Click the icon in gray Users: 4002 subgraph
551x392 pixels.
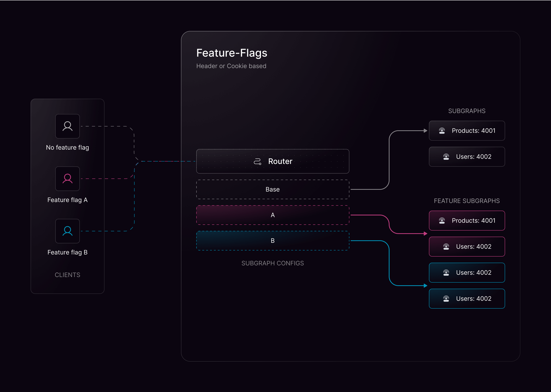[x=446, y=157]
